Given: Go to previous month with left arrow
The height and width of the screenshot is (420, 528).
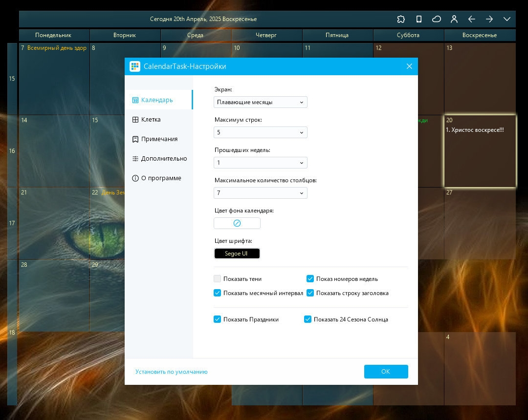Looking at the screenshot, I should point(472,19).
